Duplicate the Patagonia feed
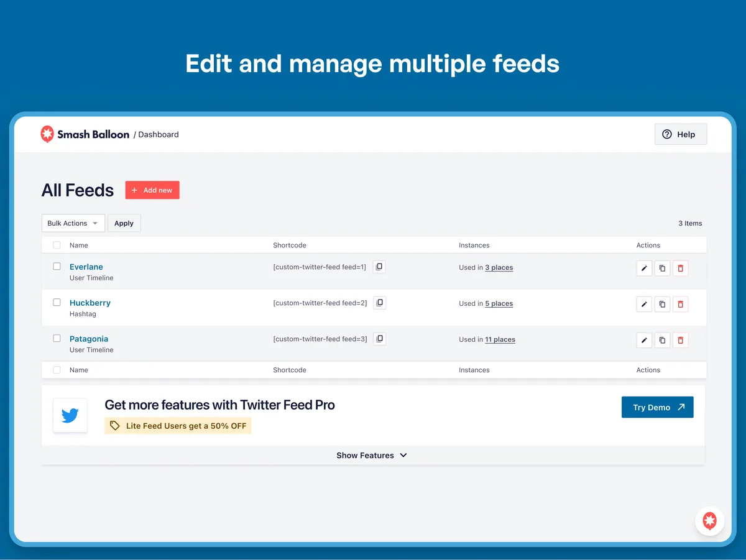This screenshot has height=560, width=746. (x=662, y=341)
